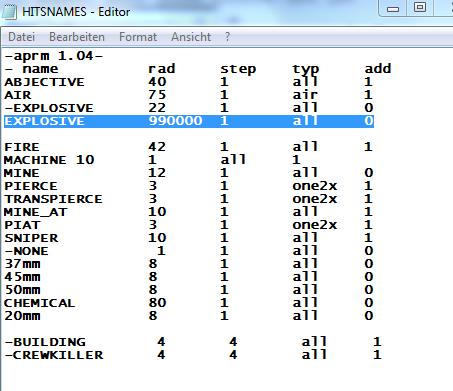Viewport: 453px width, 391px height.
Task: Open the Bearbeiten menu
Action: tap(77, 37)
